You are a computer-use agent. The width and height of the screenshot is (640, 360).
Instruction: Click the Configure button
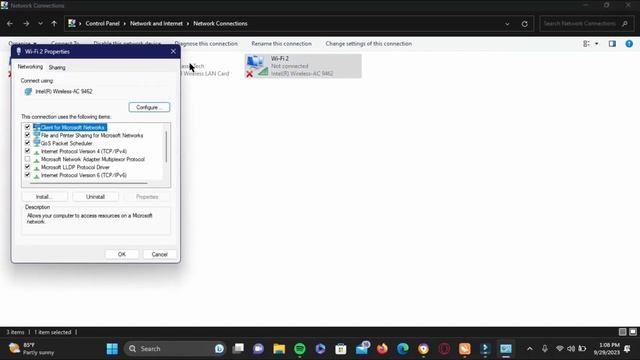click(149, 107)
